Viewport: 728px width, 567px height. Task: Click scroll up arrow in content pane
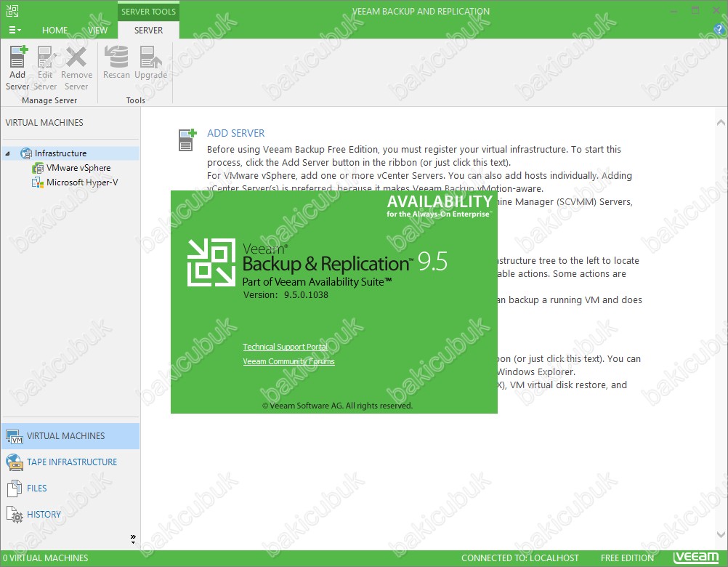(x=721, y=123)
